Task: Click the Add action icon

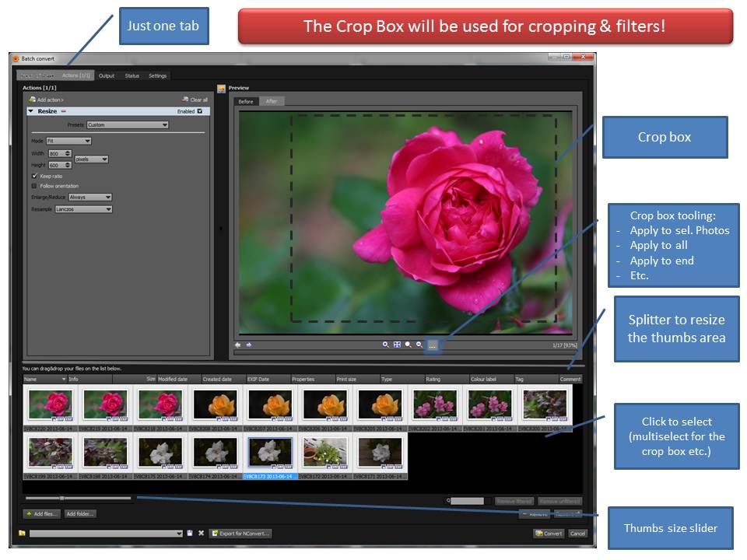Action: click(x=32, y=100)
